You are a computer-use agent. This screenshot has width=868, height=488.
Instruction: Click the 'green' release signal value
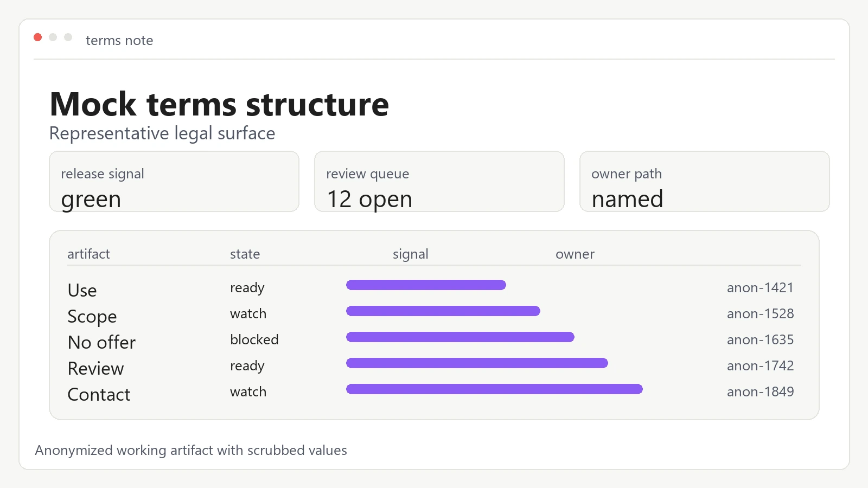pyautogui.click(x=91, y=200)
